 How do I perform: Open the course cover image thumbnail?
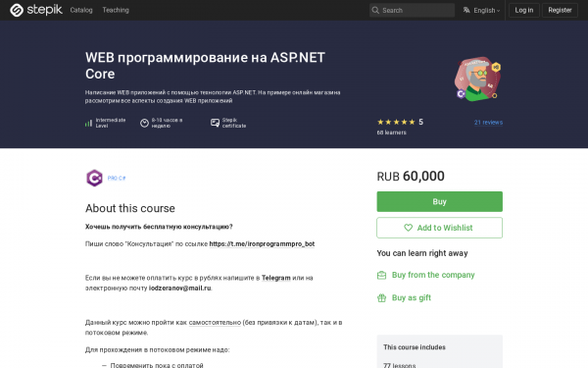pos(478,79)
